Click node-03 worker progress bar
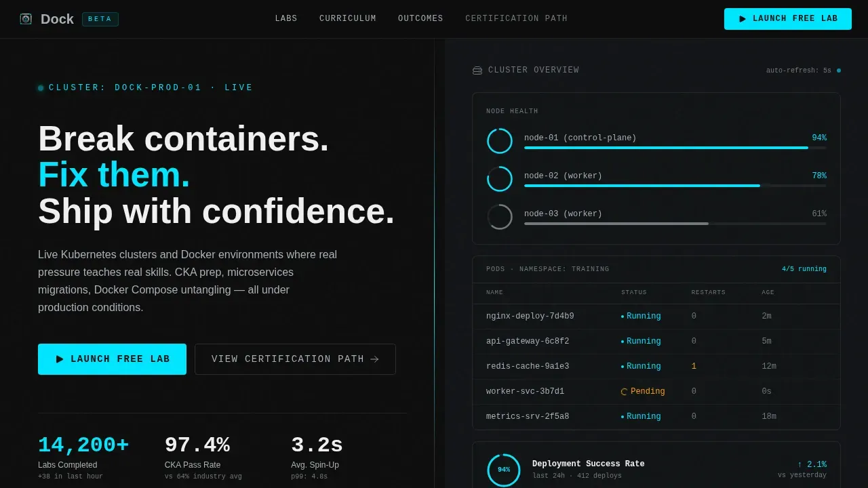Viewport: 868px width, 488px height. tap(675, 224)
